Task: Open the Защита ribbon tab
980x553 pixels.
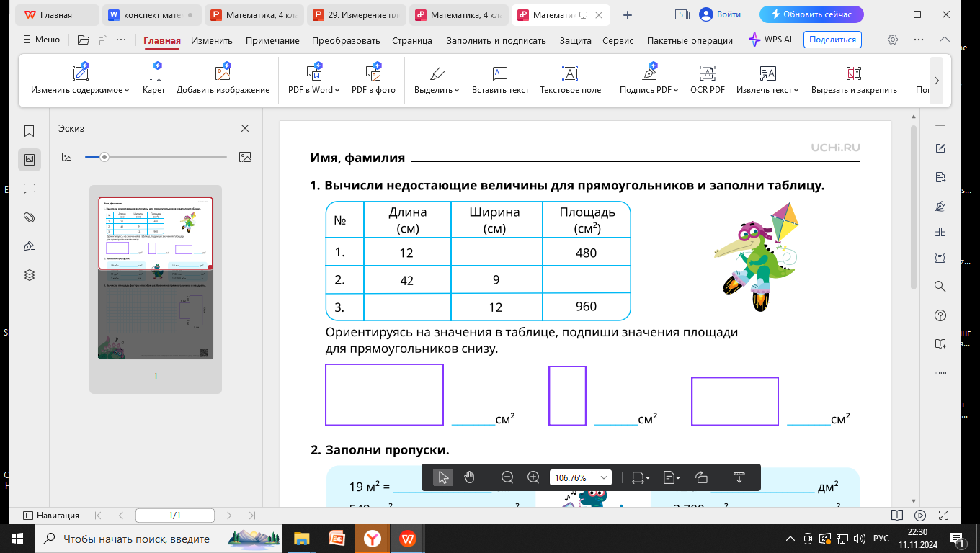Action: point(575,41)
